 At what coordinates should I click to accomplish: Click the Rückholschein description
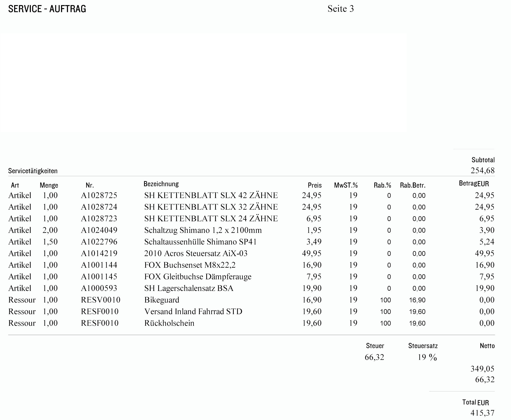169,323
